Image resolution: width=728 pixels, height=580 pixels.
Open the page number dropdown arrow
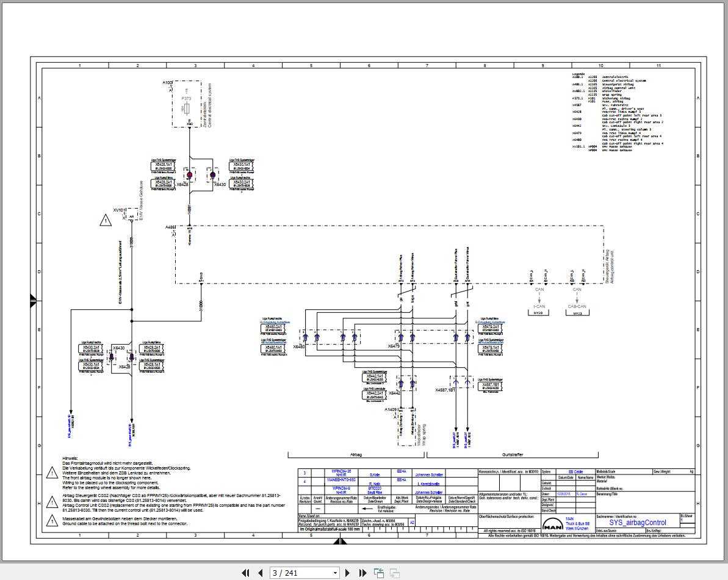[335, 573]
